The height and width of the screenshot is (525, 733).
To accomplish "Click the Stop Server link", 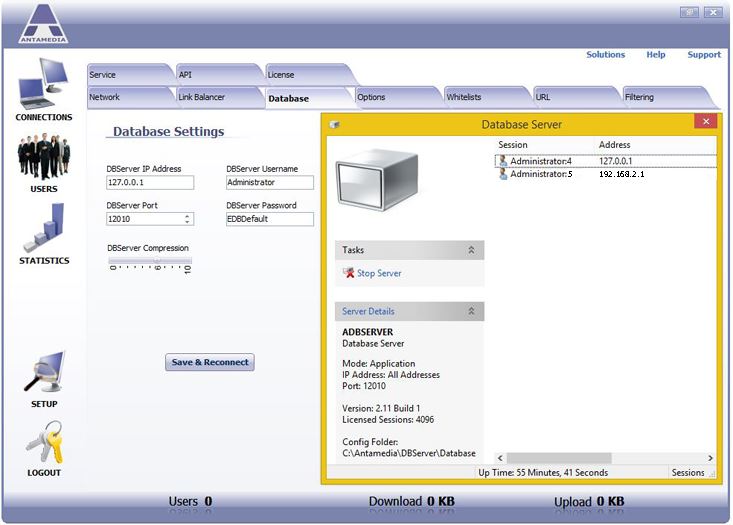I will [x=379, y=273].
